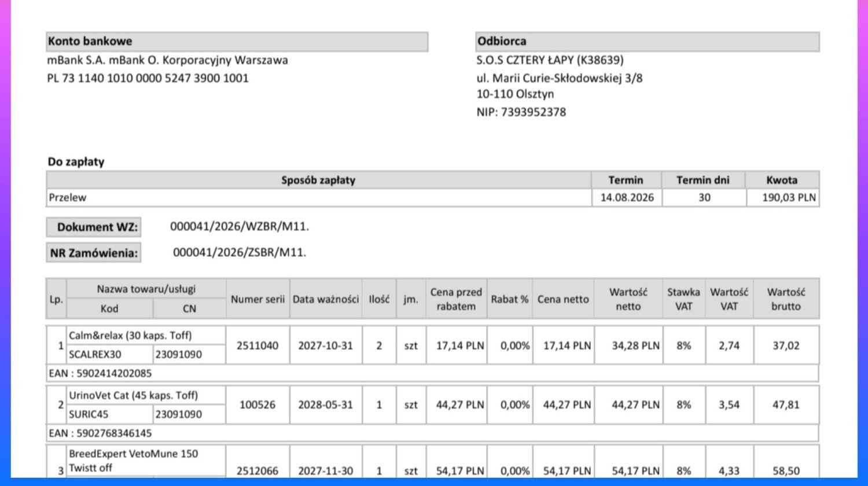Select document number 000041/2026/WZBR/M11.
The width and height of the screenshot is (868, 486).
point(240,227)
